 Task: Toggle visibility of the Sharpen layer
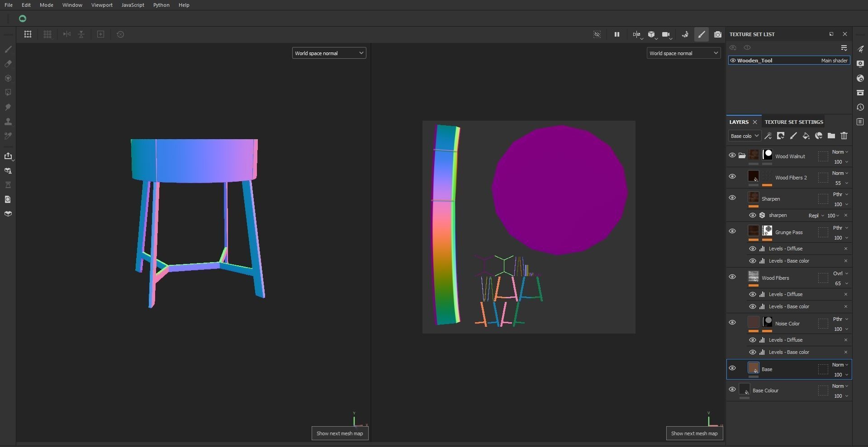[x=732, y=198]
